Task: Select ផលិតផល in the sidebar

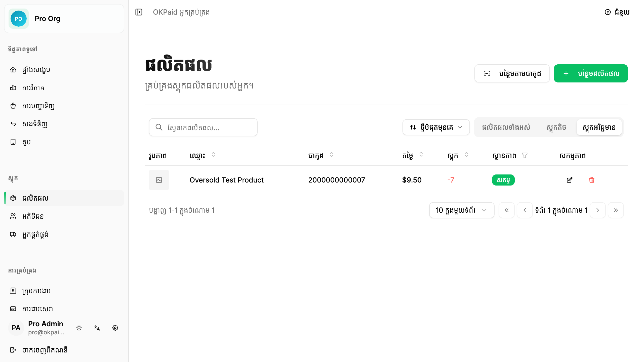Action: pyautogui.click(x=64, y=198)
